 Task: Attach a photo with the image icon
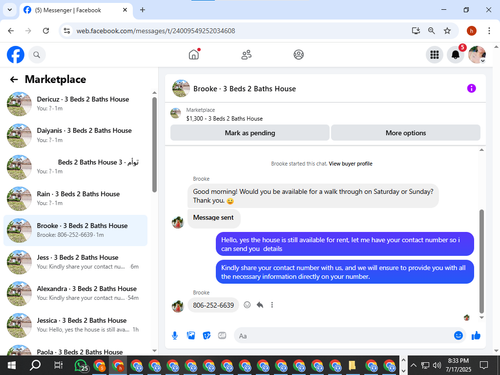pyautogui.click(x=191, y=335)
